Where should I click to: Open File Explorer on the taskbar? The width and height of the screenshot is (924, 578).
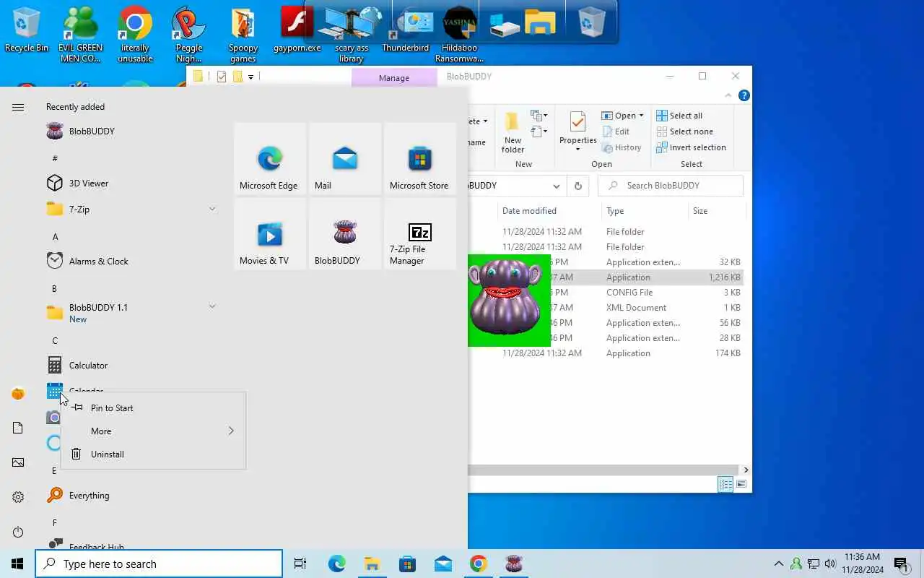pyautogui.click(x=372, y=564)
